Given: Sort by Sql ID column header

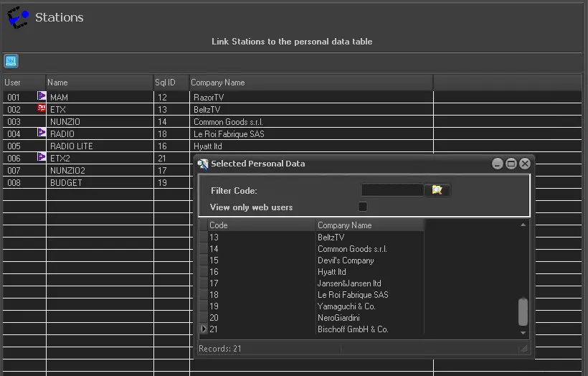Looking at the screenshot, I should click(x=171, y=83).
